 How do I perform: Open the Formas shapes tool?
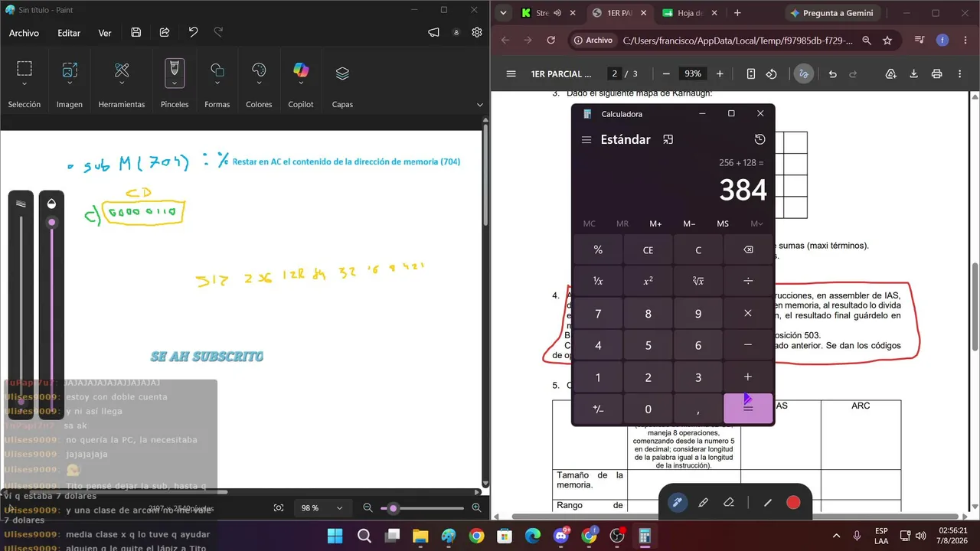(x=217, y=70)
